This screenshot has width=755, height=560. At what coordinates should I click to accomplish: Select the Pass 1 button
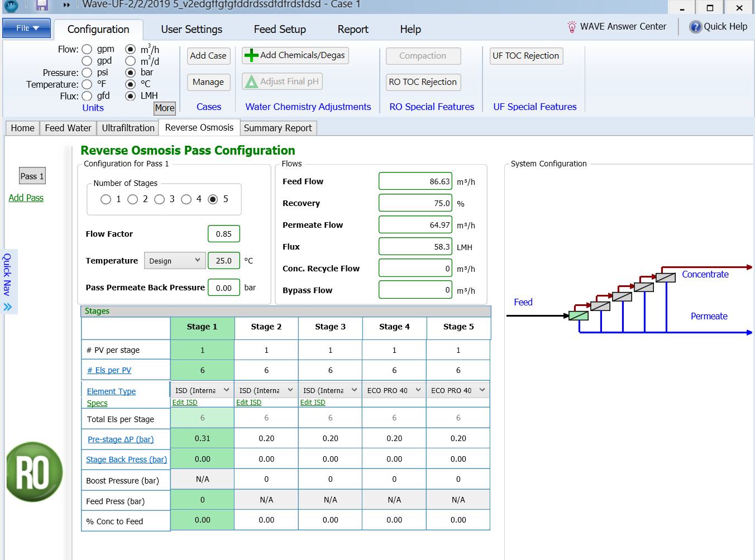[x=32, y=176]
